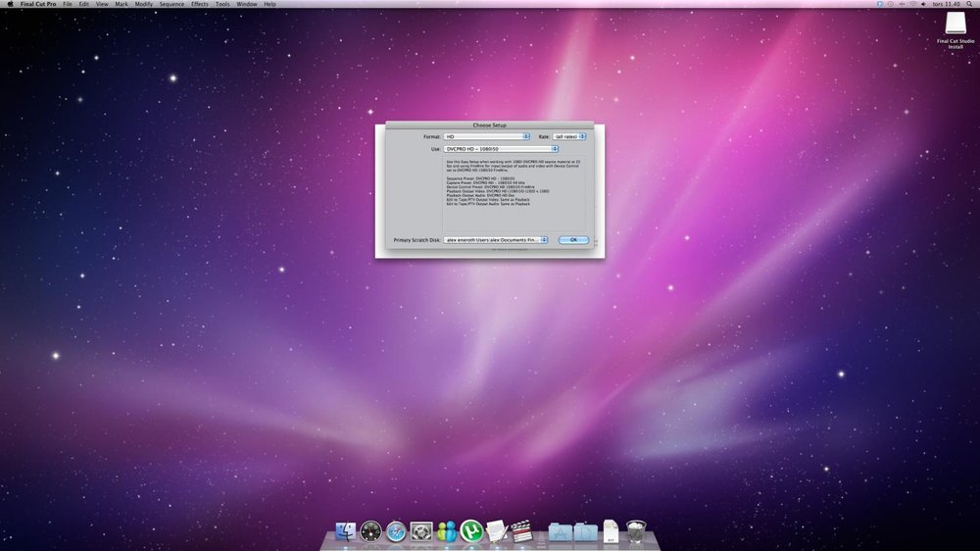Image resolution: width=980 pixels, height=551 pixels.
Task: Open the Modify menu
Action: (x=144, y=4)
